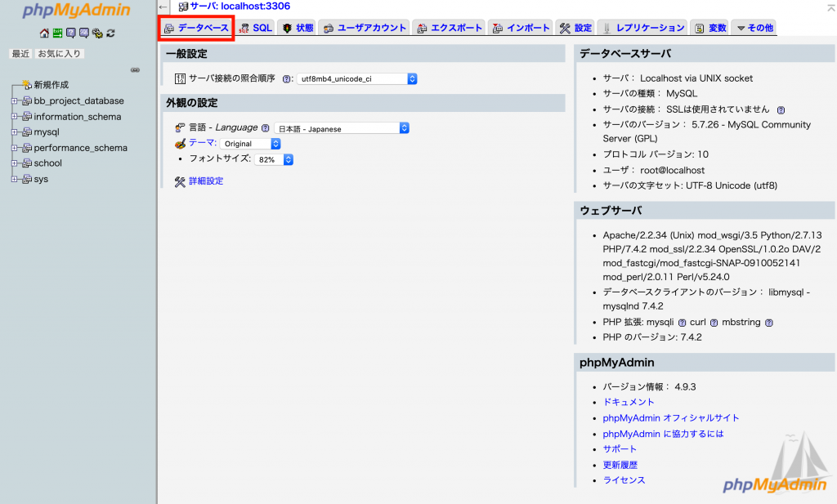Open the エクスポート (Export) tab
This screenshot has height=504, width=837.
tap(450, 28)
